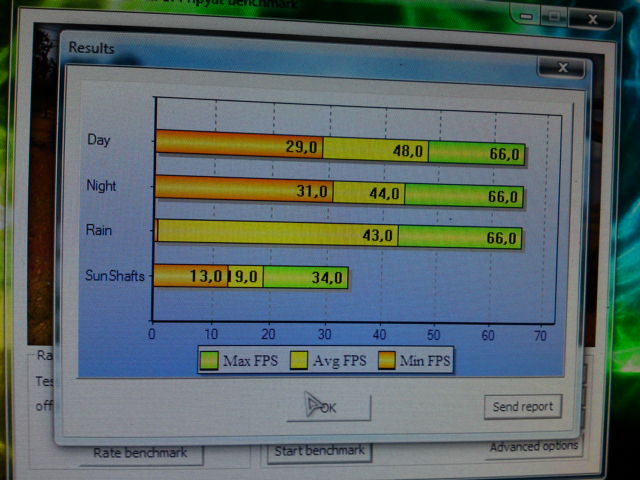The width and height of the screenshot is (640, 480).
Task: Click the Rain 66,0 max FPS bar
Action: [460, 237]
